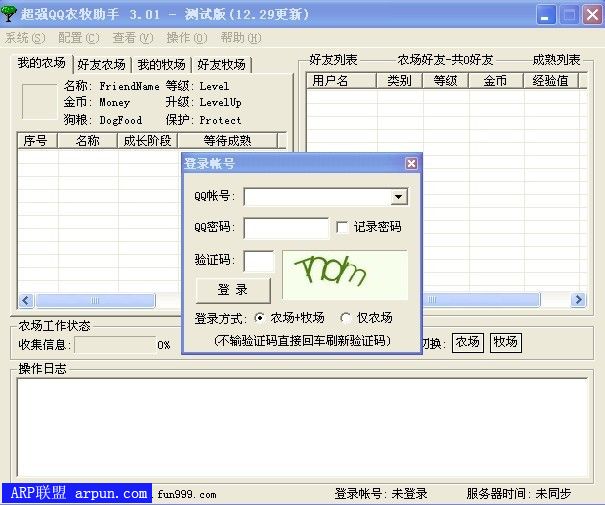
Task: Click the 成熟列表 label
Action: coord(556,60)
